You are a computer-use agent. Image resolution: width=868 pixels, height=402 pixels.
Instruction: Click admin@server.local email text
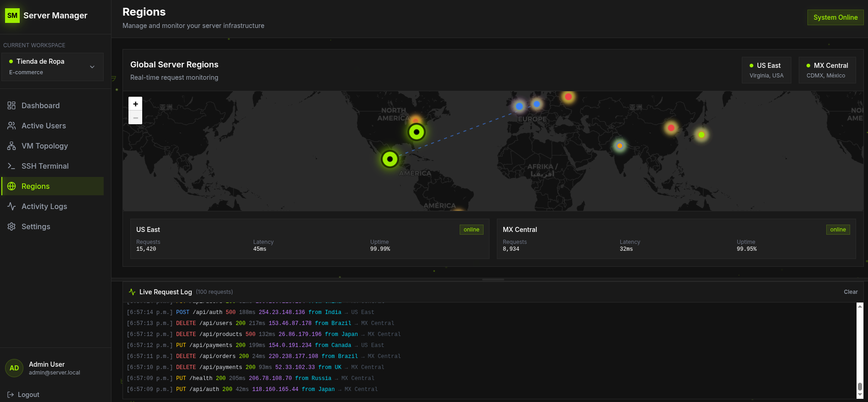(55, 373)
